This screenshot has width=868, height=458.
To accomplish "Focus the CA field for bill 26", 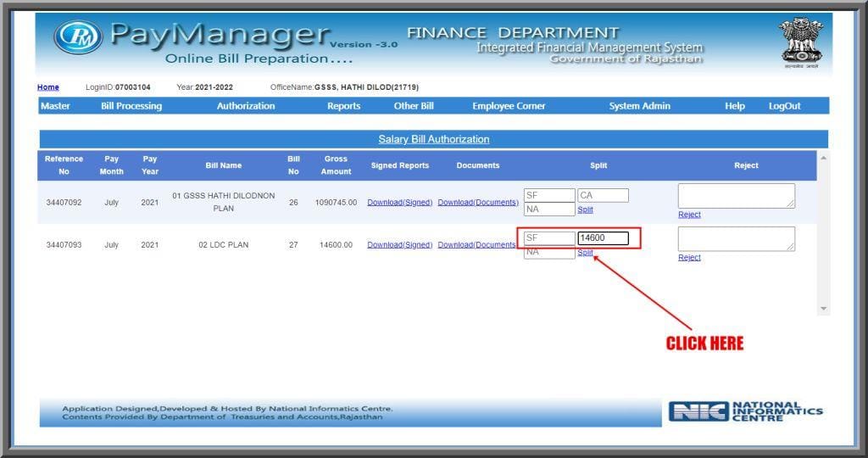I will coord(603,195).
